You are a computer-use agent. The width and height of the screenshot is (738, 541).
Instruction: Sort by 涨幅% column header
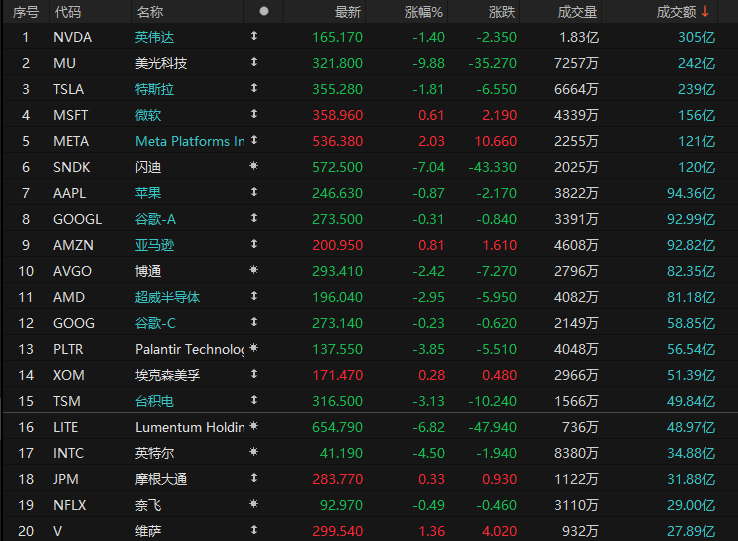424,12
